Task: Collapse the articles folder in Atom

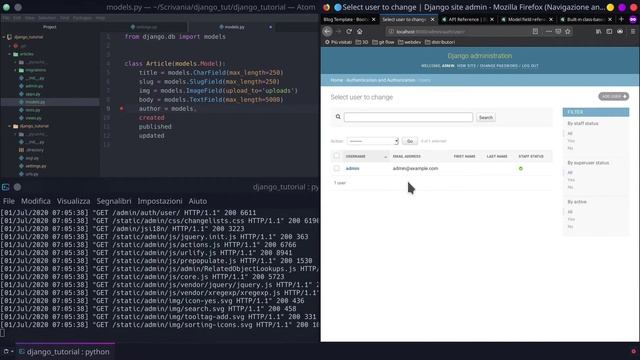Action: tap(10, 54)
